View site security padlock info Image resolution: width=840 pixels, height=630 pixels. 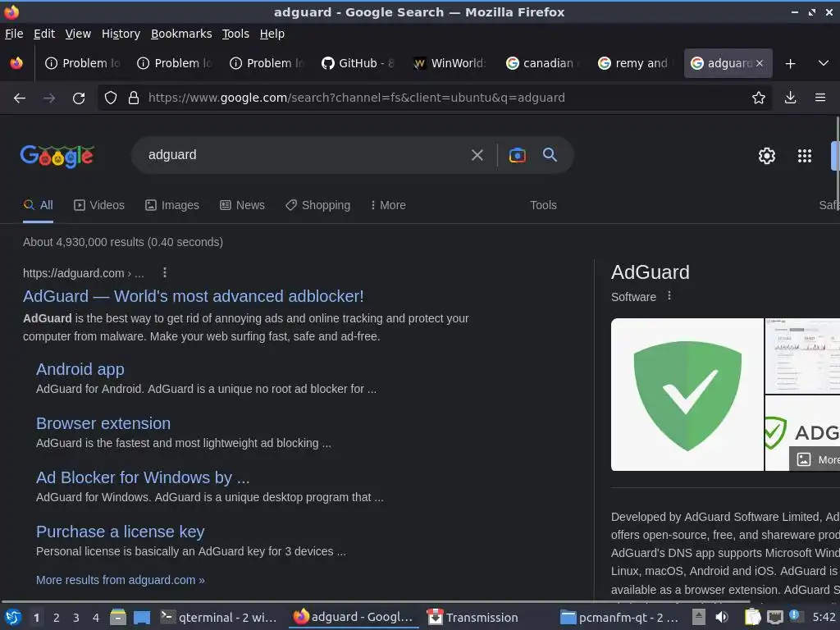[134, 98]
